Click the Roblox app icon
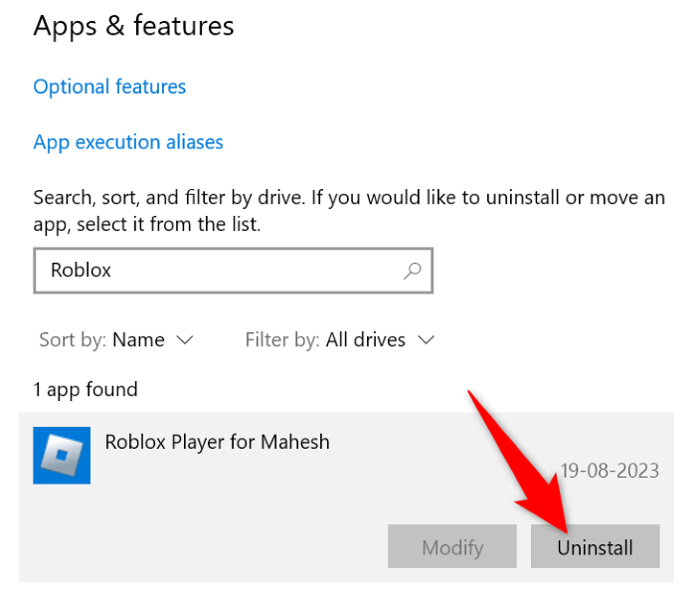Viewport: 700px width, 597px height. tap(62, 456)
